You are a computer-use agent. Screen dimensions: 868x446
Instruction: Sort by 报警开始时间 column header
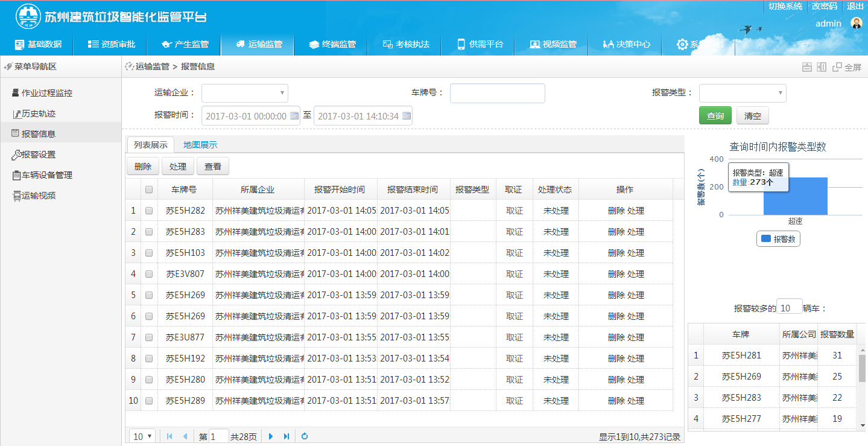coord(340,190)
